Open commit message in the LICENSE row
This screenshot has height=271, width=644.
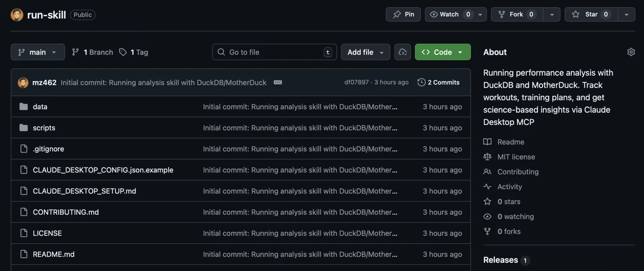pyautogui.click(x=300, y=233)
